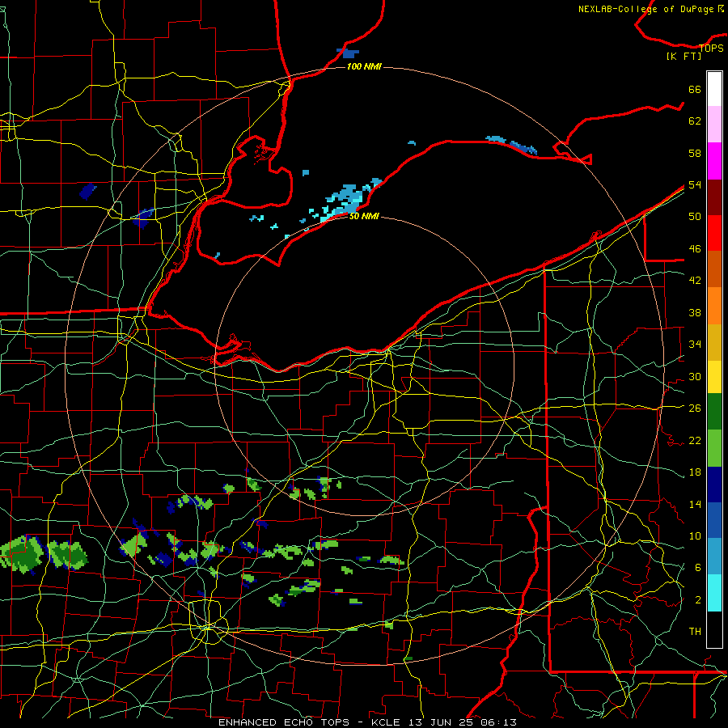This screenshot has width=728, height=728.
Task: Click the '46' legend value
Action: point(695,249)
